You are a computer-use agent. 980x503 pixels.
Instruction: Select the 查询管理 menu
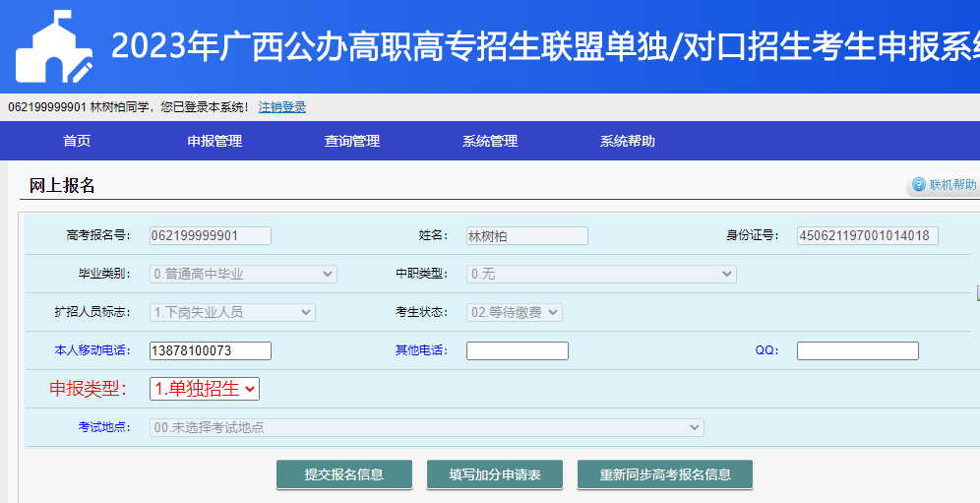(x=352, y=141)
